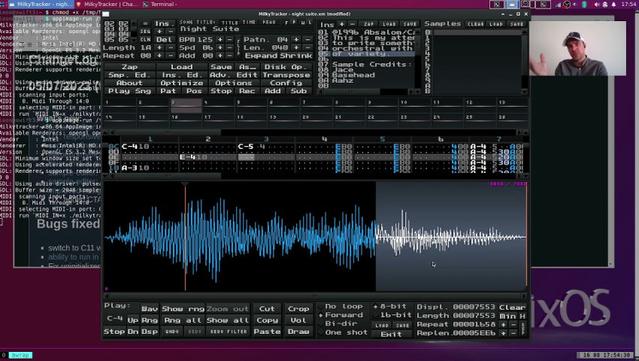
Task: Increase BPM with the plus button
Action: click(x=220, y=40)
